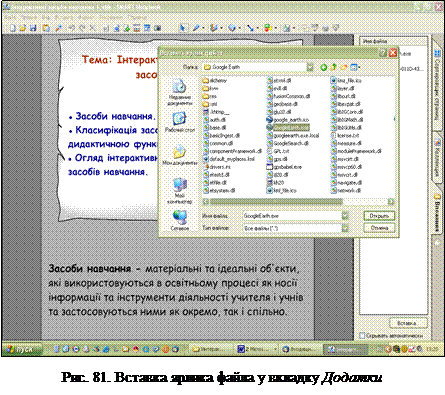Screen dimensions: 445x395
Task: Click the file list scroll left arrow
Action: [206, 202]
